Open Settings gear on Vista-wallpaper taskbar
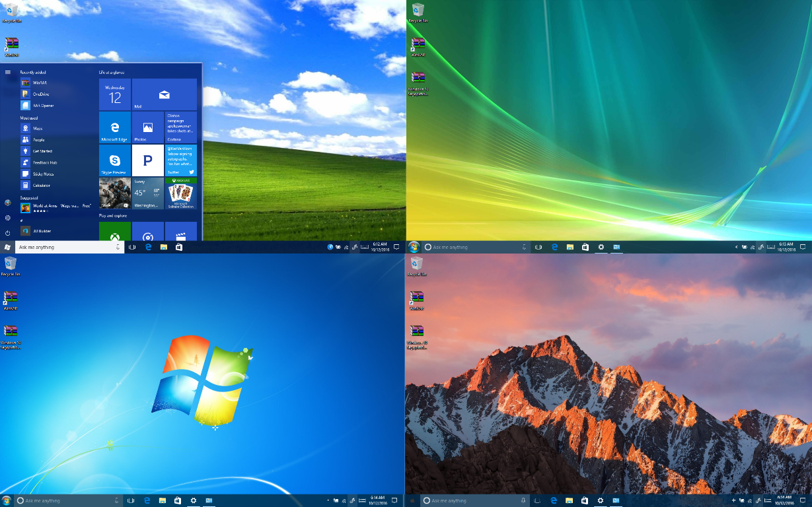This screenshot has height=507, width=812. [601, 247]
